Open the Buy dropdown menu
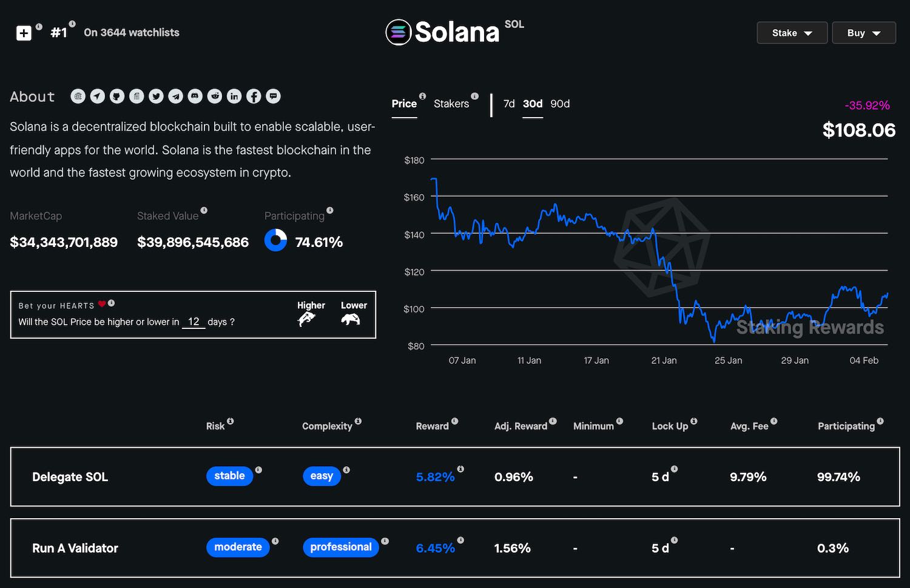The height and width of the screenshot is (588, 910). [863, 33]
